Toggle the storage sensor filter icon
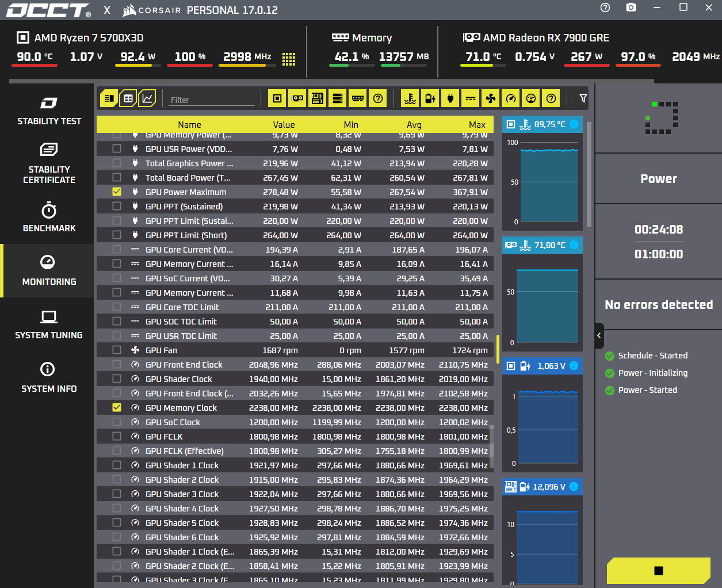The width and height of the screenshot is (722, 588). pyautogui.click(x=338, y=98)
